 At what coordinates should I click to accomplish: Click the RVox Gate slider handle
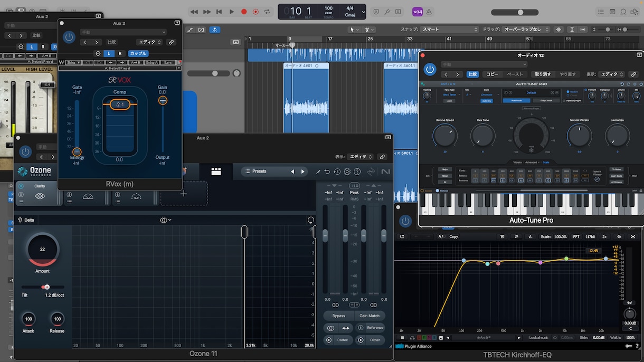[77, 152]
